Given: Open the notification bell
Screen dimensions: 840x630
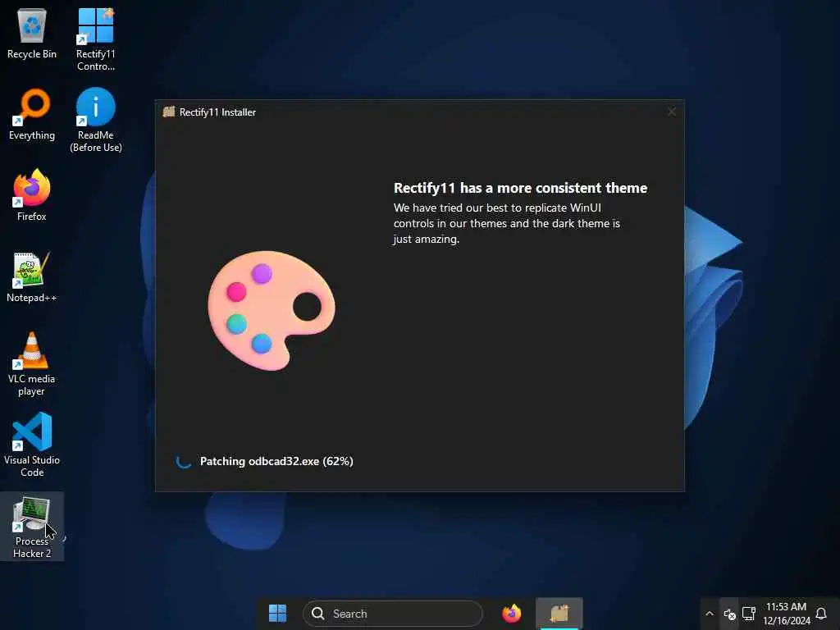Looking at the screenshot, I should (820, 614).
